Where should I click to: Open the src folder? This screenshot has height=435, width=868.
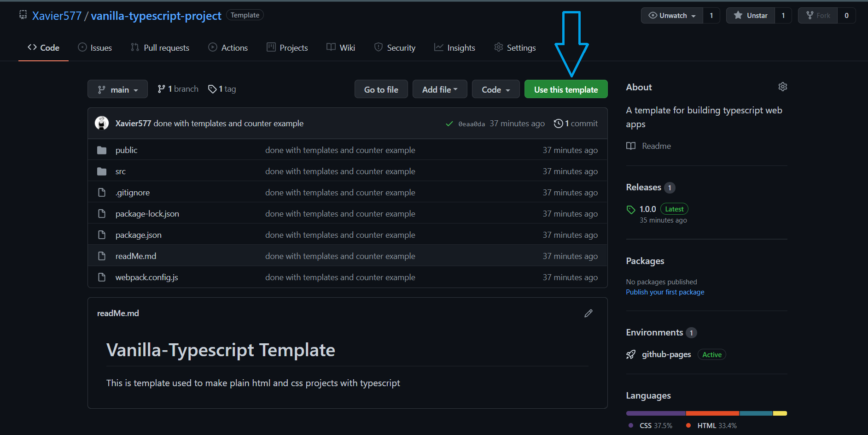pos(121,171)
